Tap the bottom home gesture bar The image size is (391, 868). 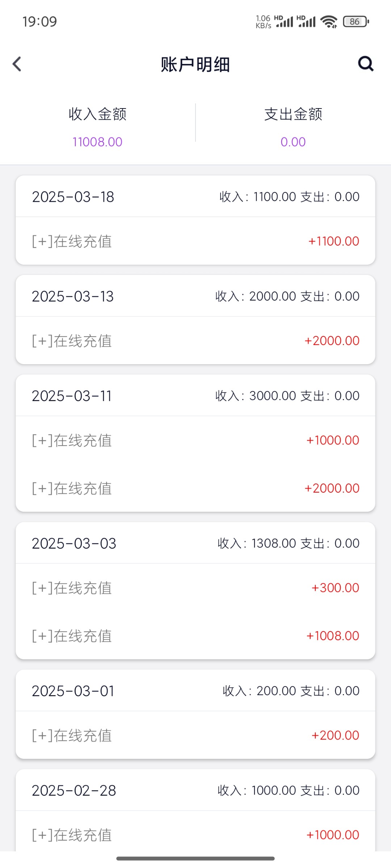pyautogui.click(x=195, y=858)
